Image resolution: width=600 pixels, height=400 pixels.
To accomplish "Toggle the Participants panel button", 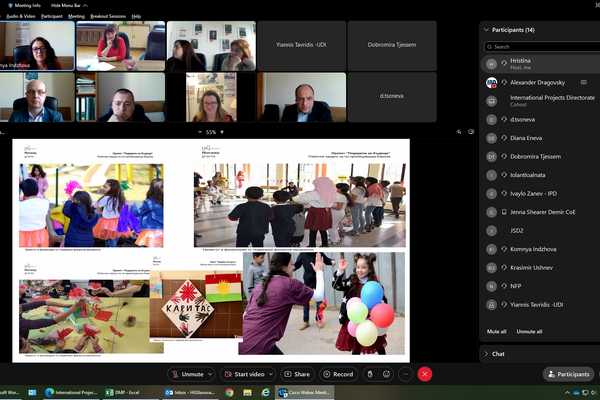I will click(569, 374).
